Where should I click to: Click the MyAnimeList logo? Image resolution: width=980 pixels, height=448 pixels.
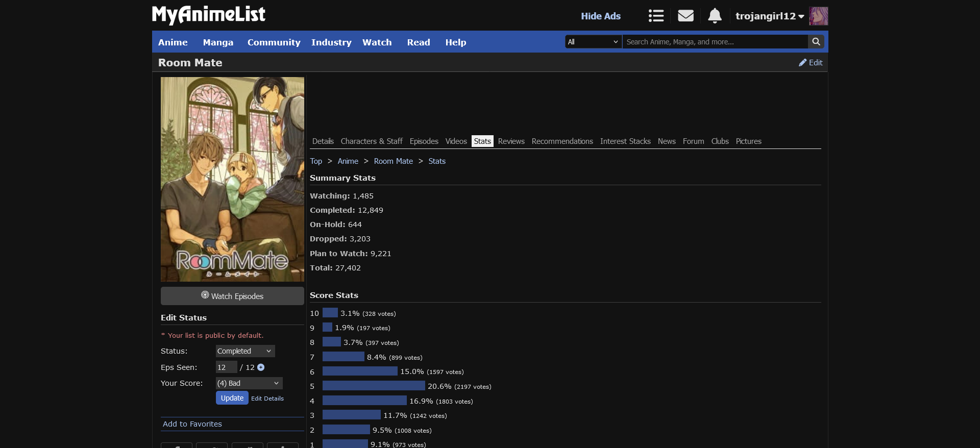click(209, 15)
